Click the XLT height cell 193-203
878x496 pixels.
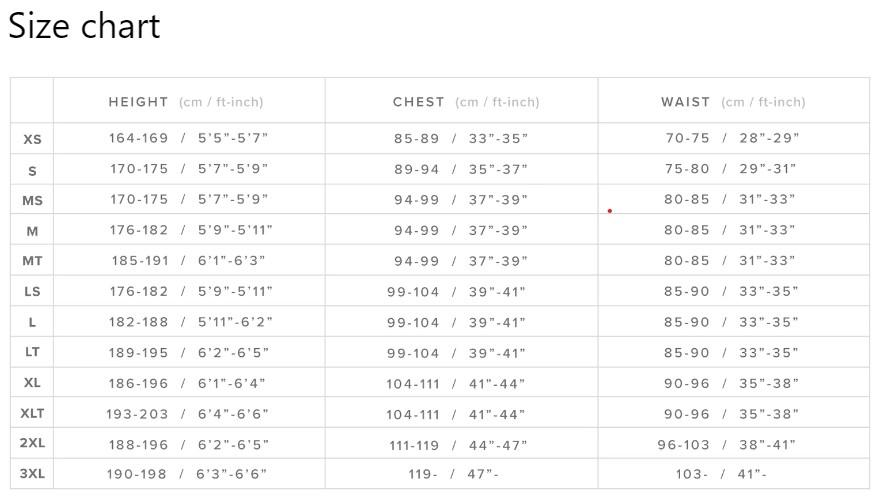tap(187, 414)
